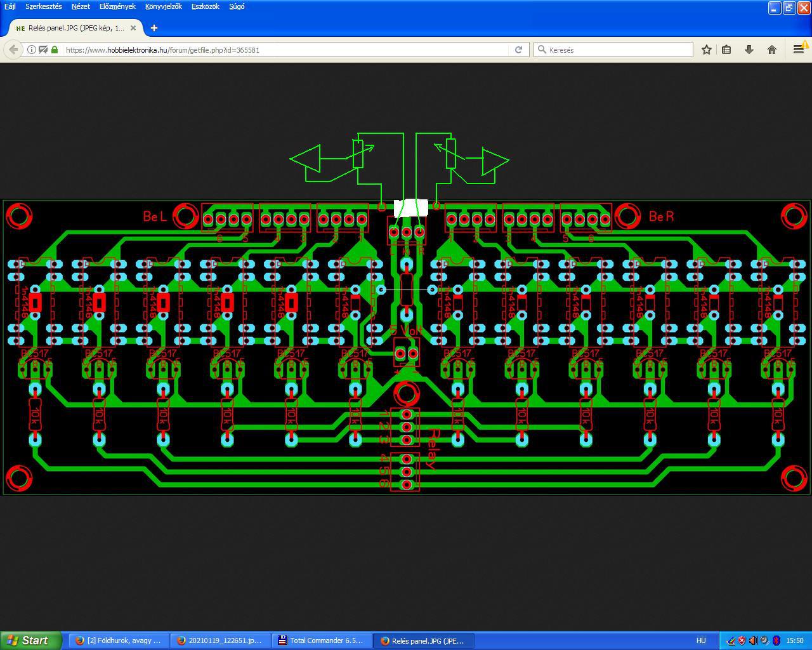Click the 'Be L' label on the PCB
The height and width of the screenshot is (650, 812).
155,216
